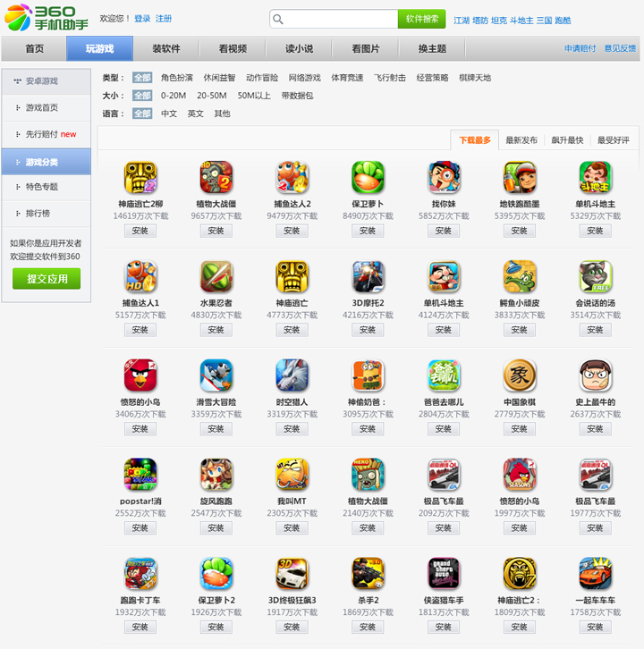Click the search magnifier icon
Screen dimensions: 644x649
[278, 19]
